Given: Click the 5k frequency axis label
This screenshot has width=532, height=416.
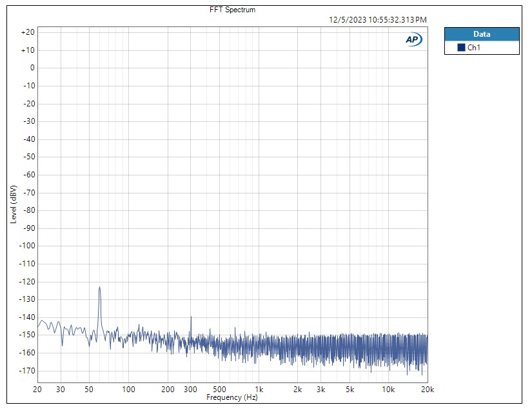Looking at the screenshot, I should click(350, 390).
